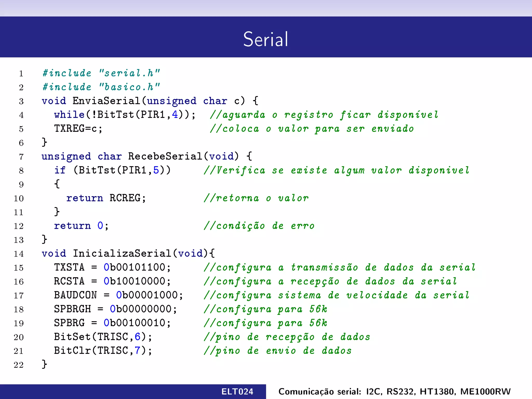Click the call 'BitClr(TRISC,7);'
This screenshot has width=532, height=399.
103,351
